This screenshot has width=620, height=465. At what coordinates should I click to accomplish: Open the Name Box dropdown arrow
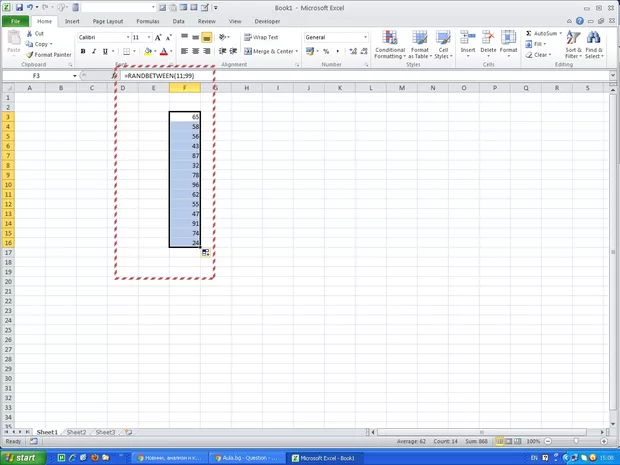74,76
